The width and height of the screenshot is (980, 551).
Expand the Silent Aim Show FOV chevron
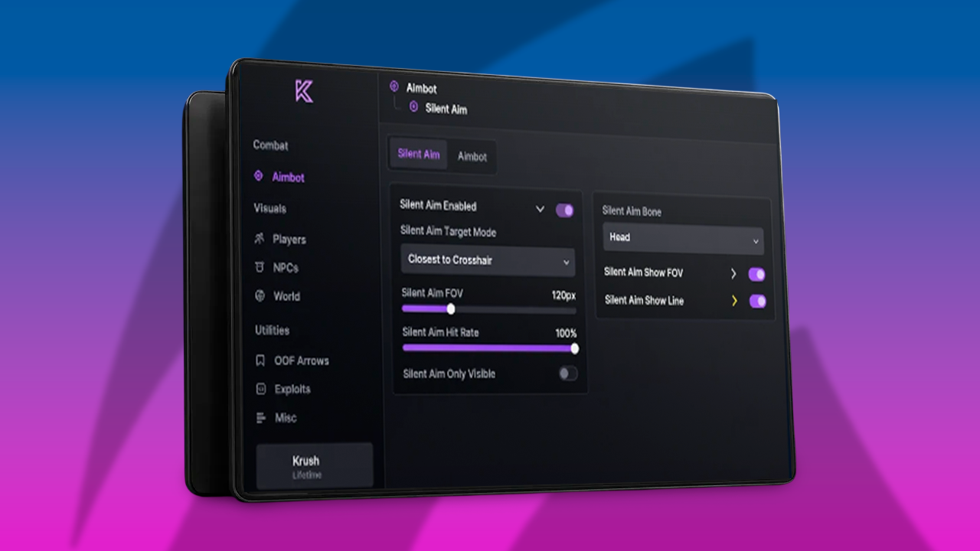tap(733, 273)
